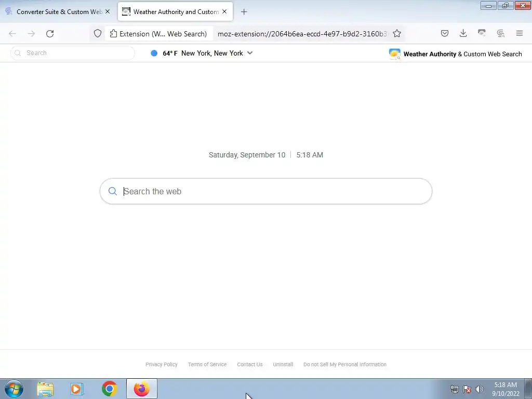Click the volume speaker tray icon
This screenshot has height=399, width=532.
tap(480, 389)
